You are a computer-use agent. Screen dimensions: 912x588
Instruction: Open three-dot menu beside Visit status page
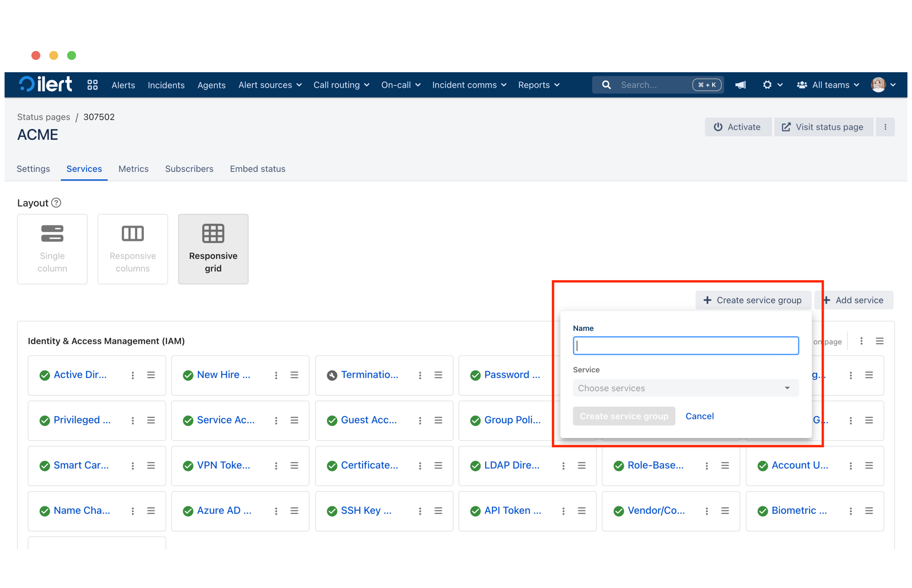click(x=885, y=127)
